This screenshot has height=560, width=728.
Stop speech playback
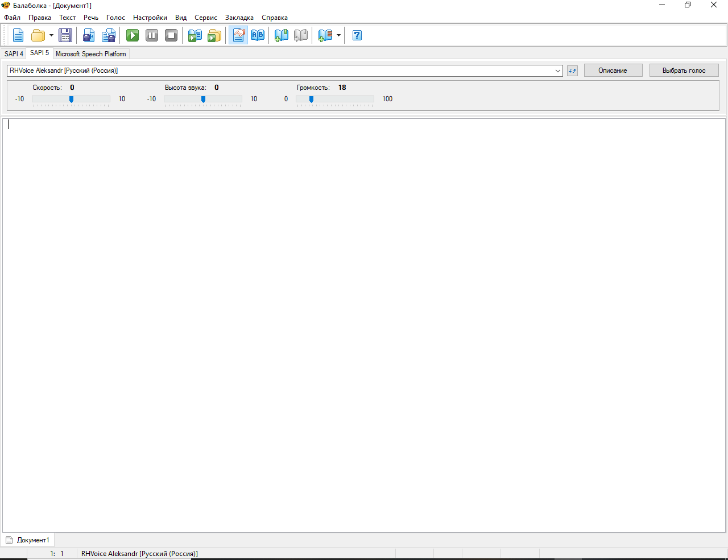coord(171,35)
